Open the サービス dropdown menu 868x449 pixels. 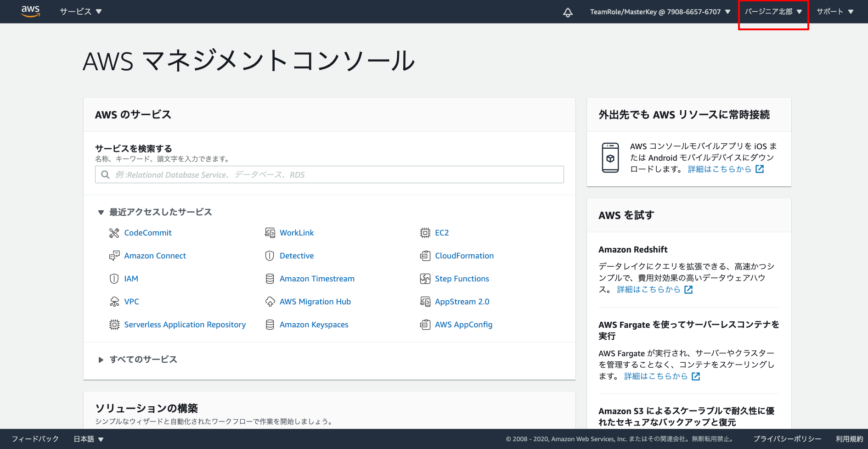coord(80,11)
